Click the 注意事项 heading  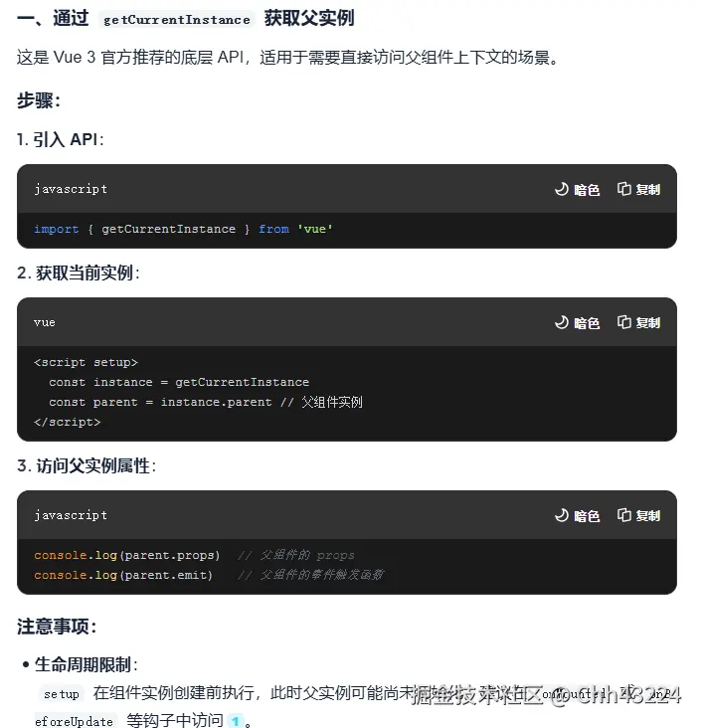point(57,627)
